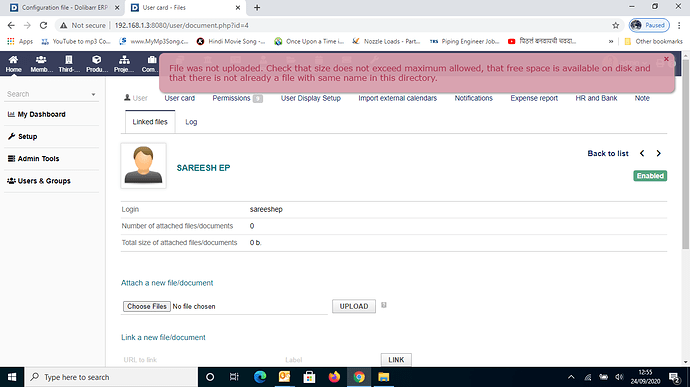Open the Home menu icon

point(13,64)
